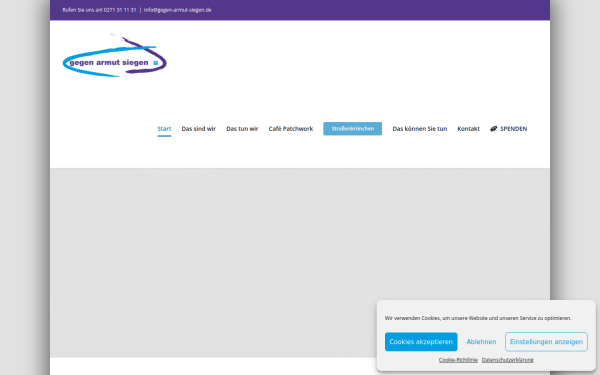Open the Cookie-Richtlinie link

point(458,360)
